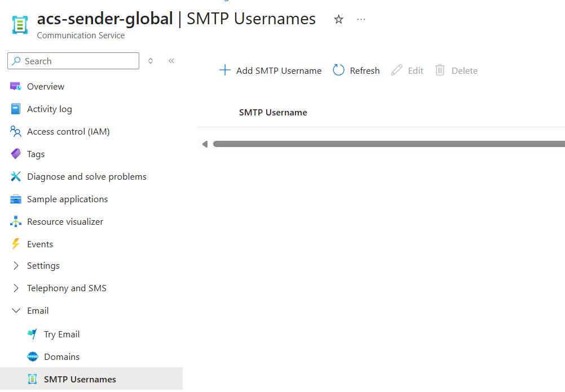Click the Resource visualizer icon
565x392 pixels.
coord(16,221)
